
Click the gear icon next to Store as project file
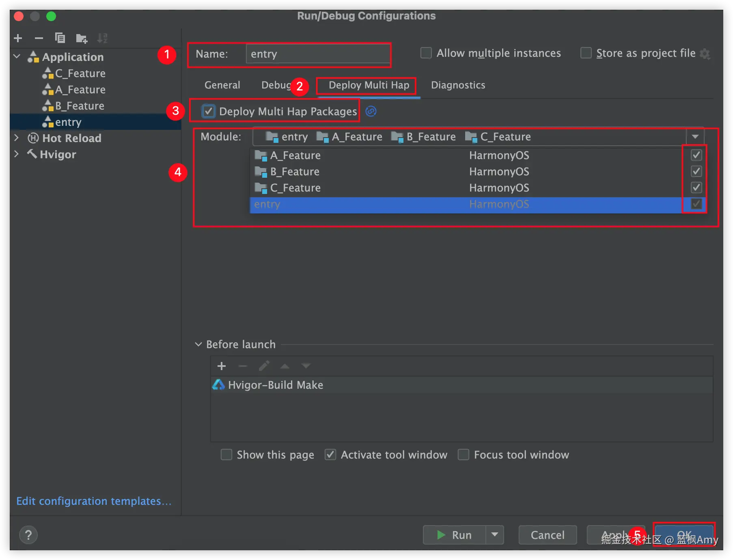pos(705,54)
